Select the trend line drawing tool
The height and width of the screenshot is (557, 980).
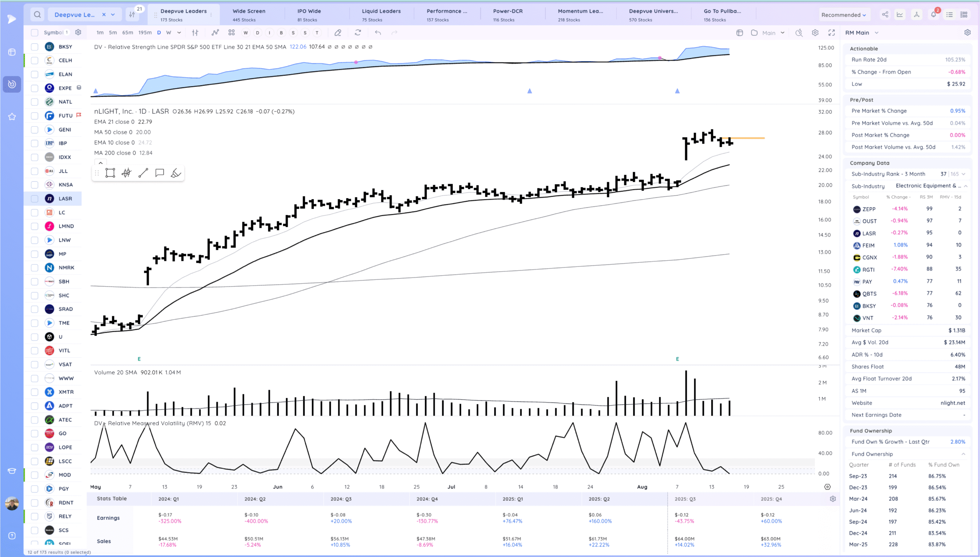tap(143, 173)
